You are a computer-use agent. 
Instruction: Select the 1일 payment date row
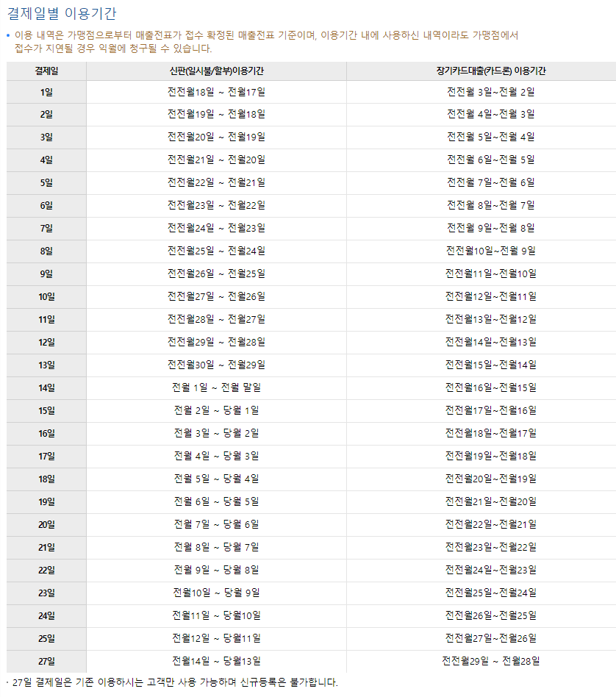[46, 92]
